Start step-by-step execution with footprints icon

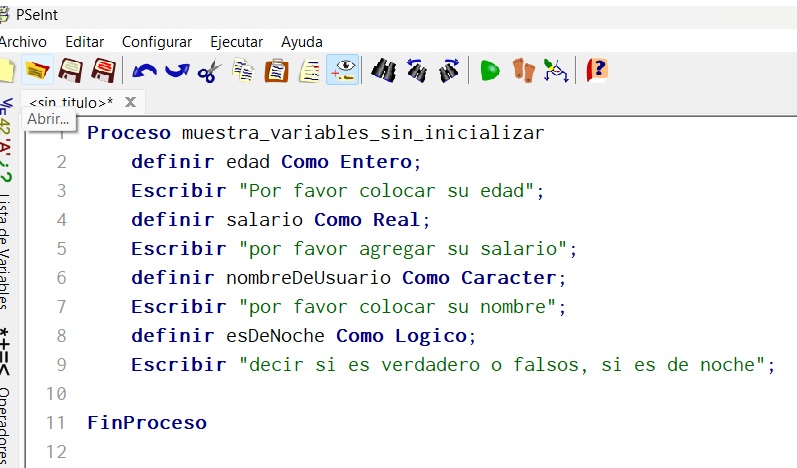click(x=523, y=70)
